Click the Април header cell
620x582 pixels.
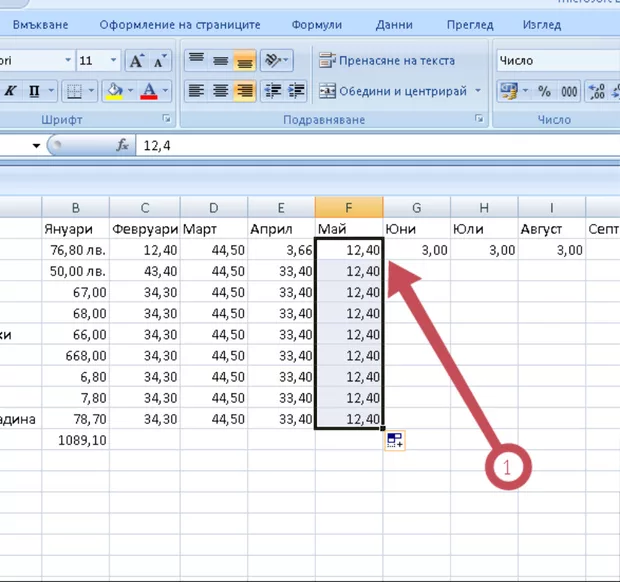(x=281, y=229)
